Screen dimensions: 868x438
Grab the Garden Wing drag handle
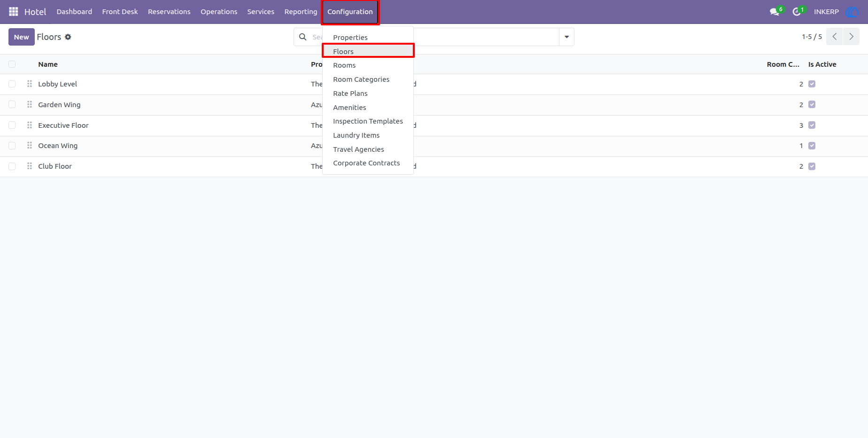[x=30, y=104]
